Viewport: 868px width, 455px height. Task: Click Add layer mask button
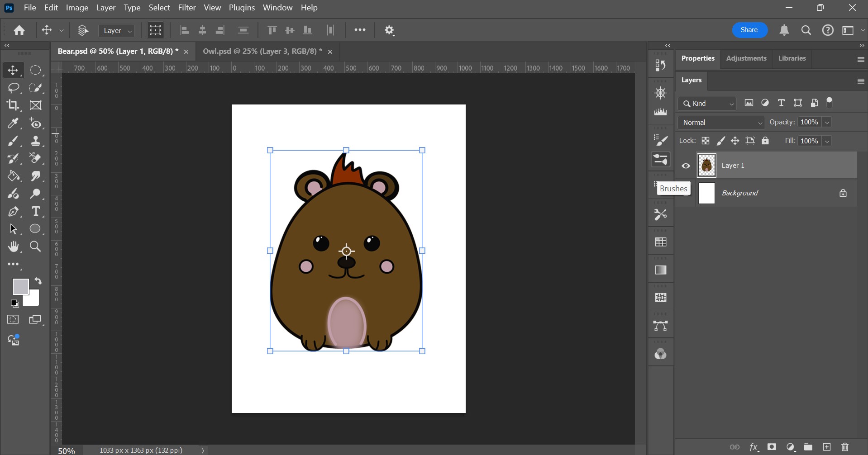[772, 447]
